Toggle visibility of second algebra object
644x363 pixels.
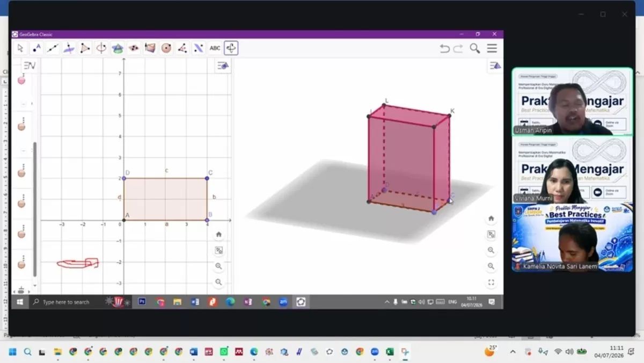point(21,127)
